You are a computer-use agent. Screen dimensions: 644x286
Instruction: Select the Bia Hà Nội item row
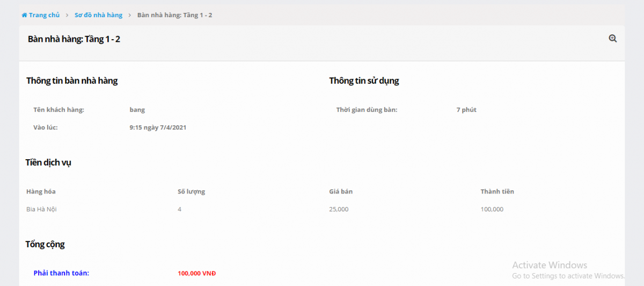coord(41,209)
